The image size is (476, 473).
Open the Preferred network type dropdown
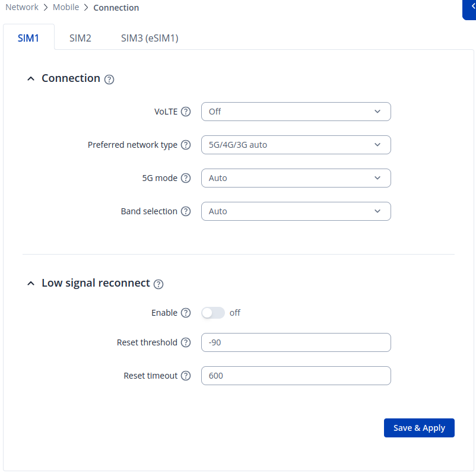[x=296, y=145]
